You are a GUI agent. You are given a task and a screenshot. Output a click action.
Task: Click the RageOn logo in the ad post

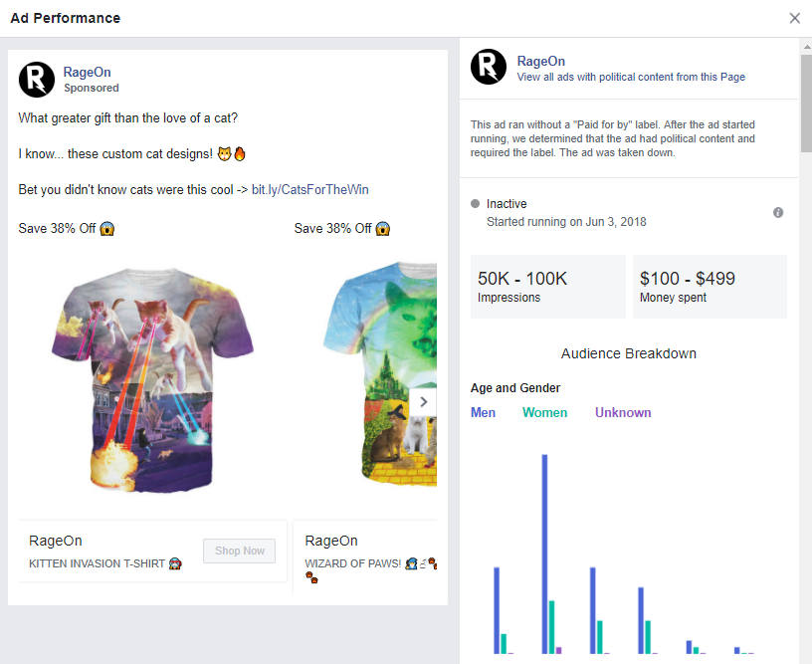click(37, 80)
